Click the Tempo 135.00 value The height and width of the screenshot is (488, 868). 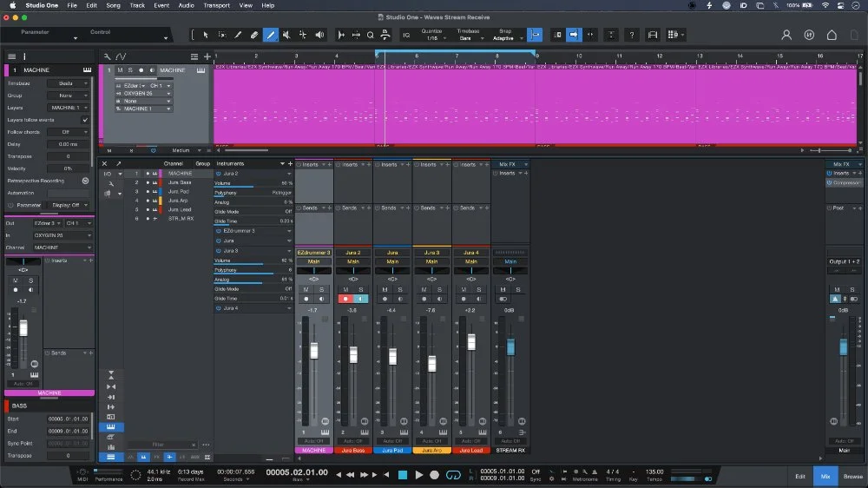654,472
